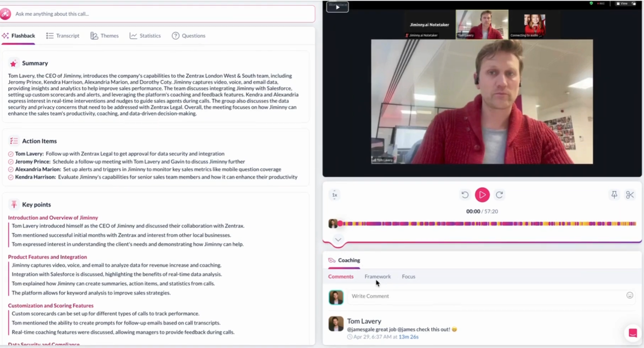Click the video overlay play button in top corner
This screenshot has width=644, height=348.
click(337, 7)
